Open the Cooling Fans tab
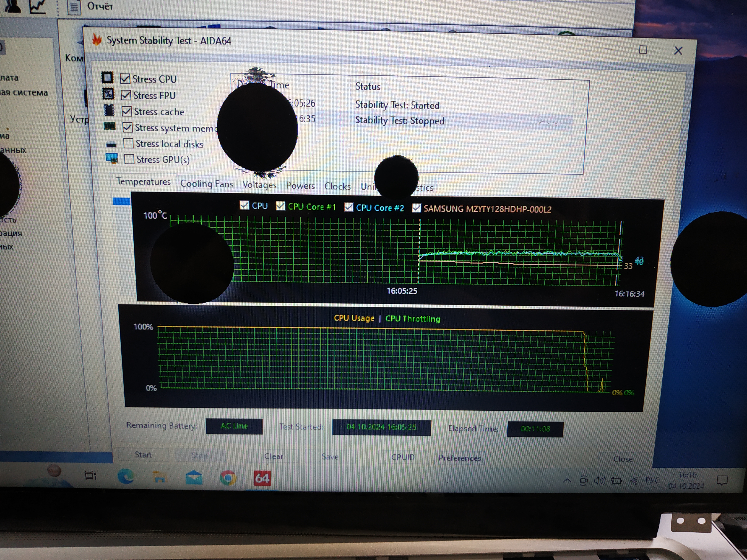Image resolution: width=747 pixels, height=560 pixels. point(207,184)
